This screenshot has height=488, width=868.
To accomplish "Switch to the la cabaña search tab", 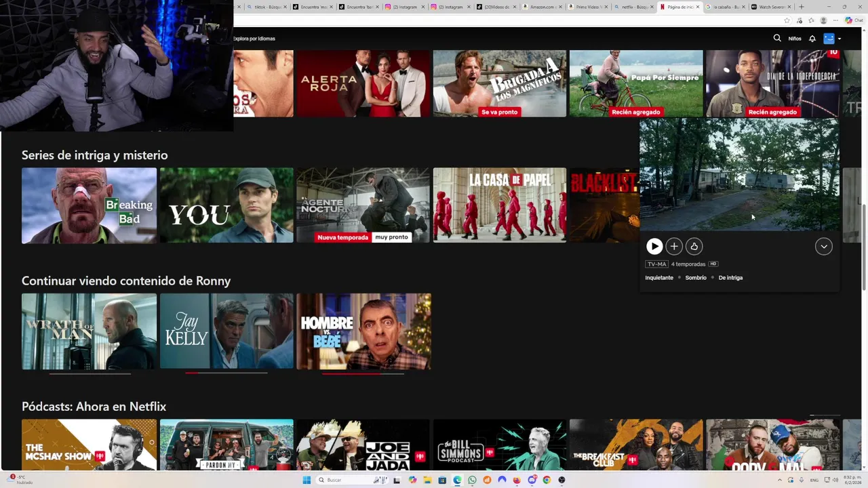I will click(x=726, y=7).
